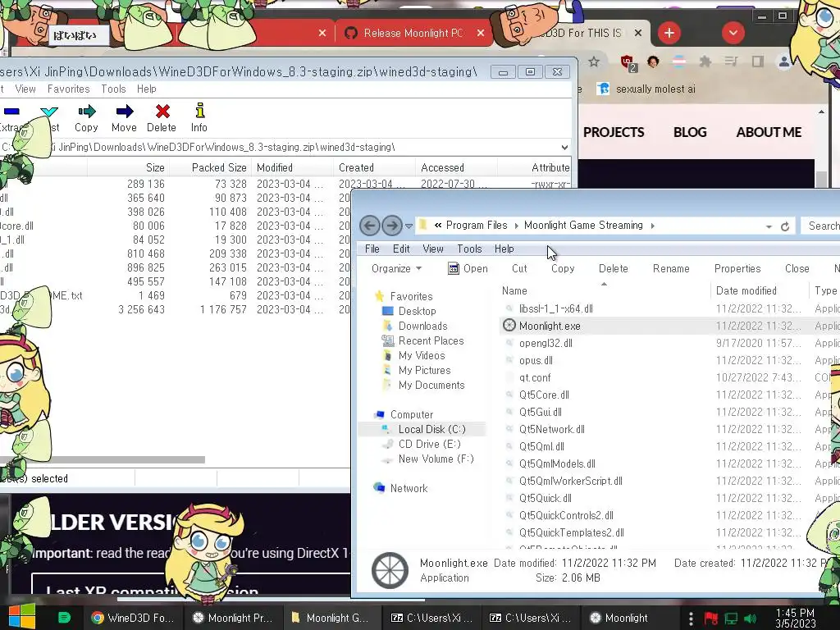This screenshot has height=630, width=840.
Task: Click the network monitor tray icon
Action: [x=731, y=619]
